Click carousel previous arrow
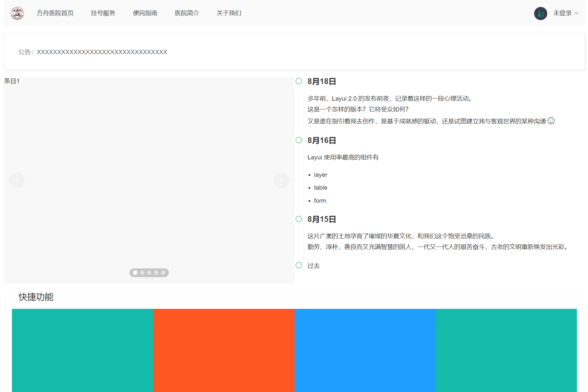This screenshot has width=588, height=392. pyautogui.click(x=17, y=180)
